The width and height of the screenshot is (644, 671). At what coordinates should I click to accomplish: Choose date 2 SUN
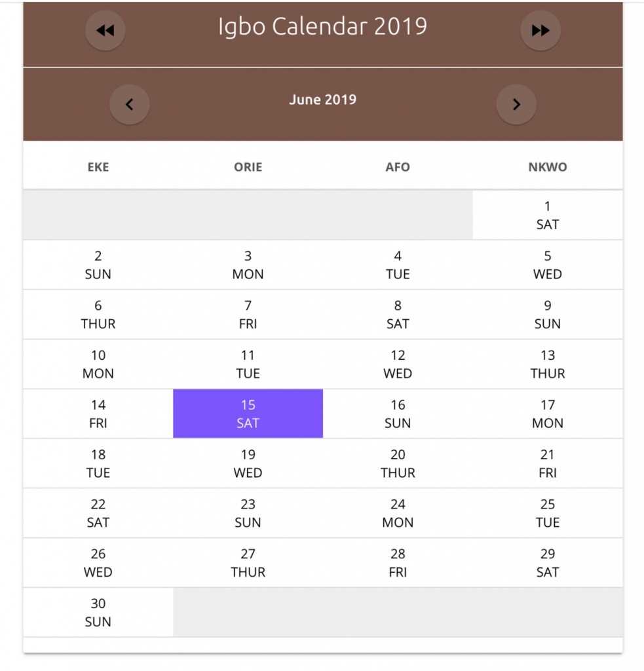coord(98,265)
